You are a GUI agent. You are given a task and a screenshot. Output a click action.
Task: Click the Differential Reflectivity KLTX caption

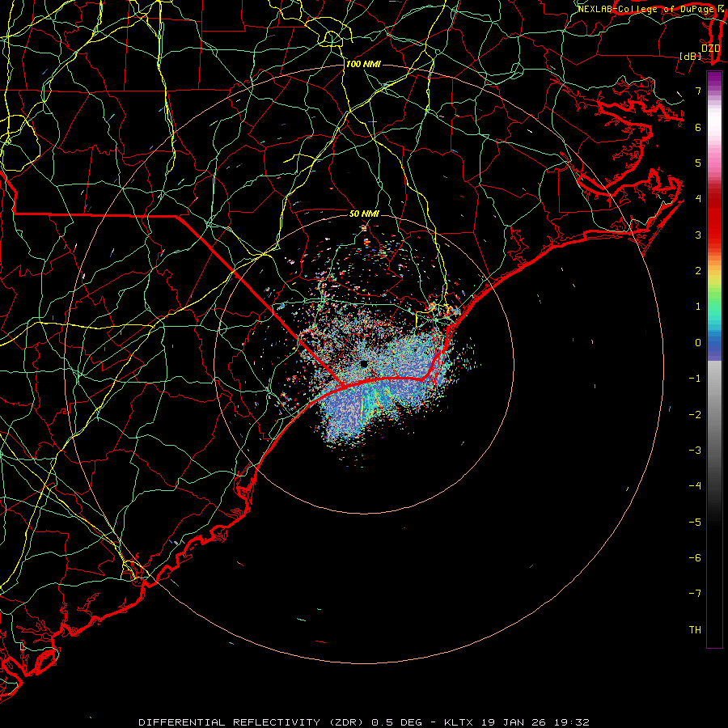click(364, 722)
